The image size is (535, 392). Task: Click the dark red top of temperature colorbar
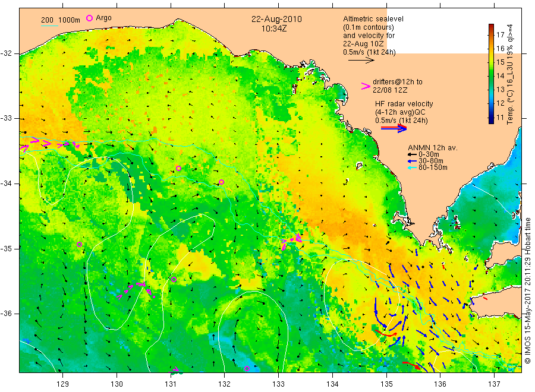click(x=492, y=27)
